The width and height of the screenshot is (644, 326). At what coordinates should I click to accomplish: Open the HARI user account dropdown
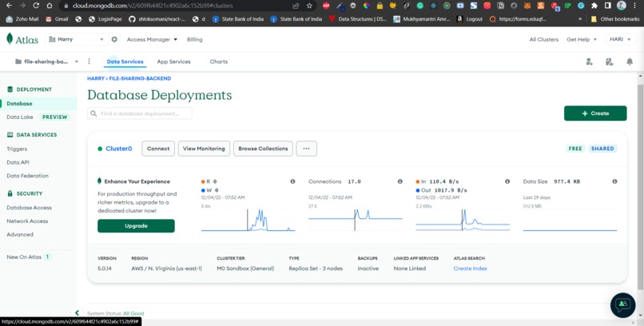620,39
